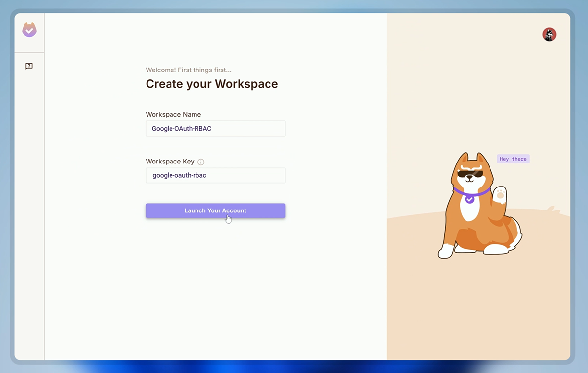
Task: Click the Welcome! First things first text
Action: pyautogui.click(x=189, y=70)
